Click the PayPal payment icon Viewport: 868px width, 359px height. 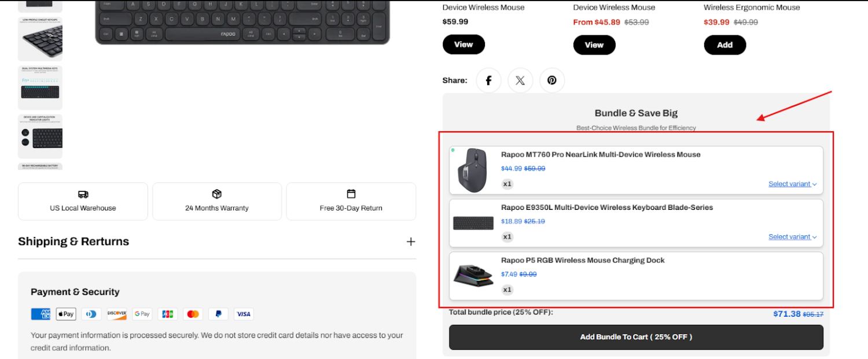pyautogui.click(x=218, y=314)
